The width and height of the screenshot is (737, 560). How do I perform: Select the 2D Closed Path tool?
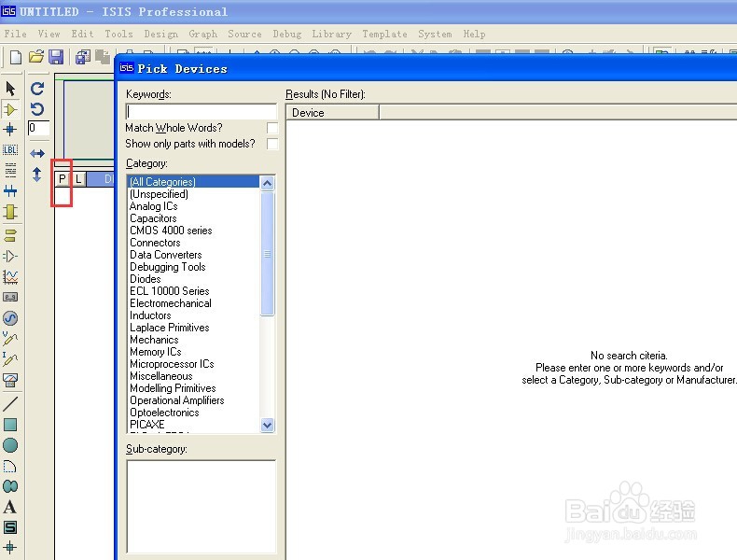10,486
